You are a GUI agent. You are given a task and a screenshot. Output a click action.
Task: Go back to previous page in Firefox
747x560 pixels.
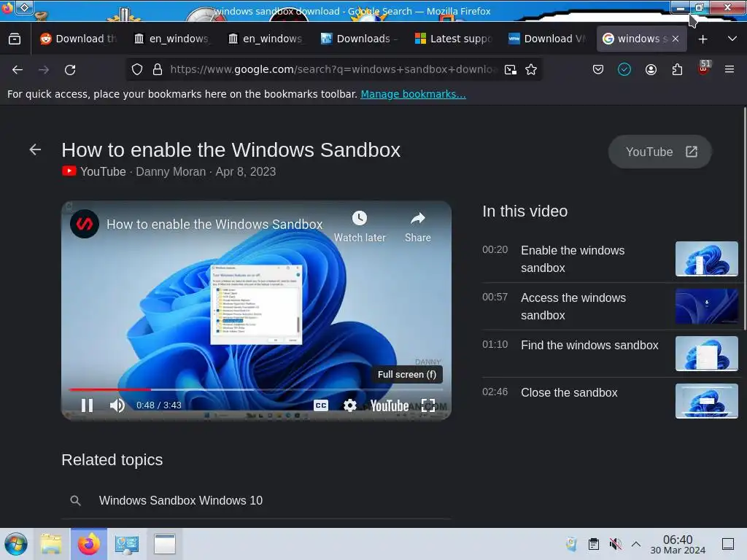18,70
